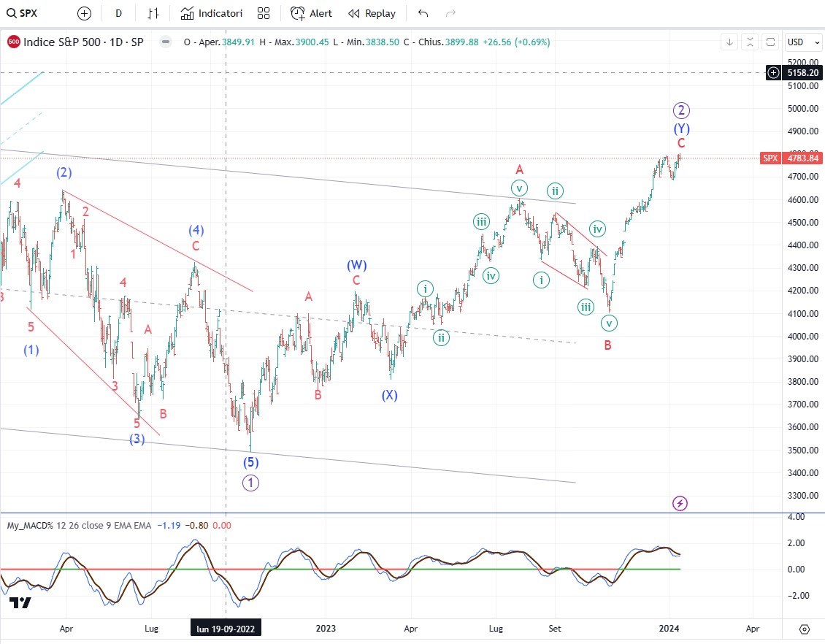Select the 5158.20 crosshair price label
Screen dimensions: 825x644
(x=802, y=72)
